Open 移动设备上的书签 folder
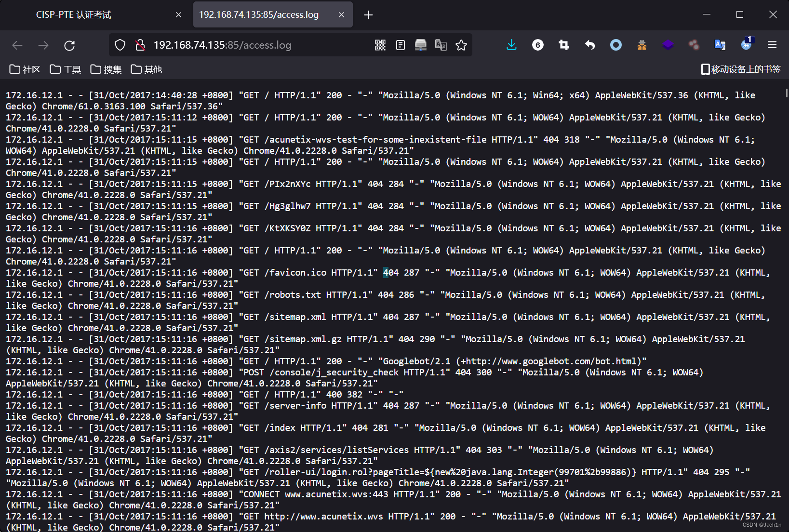This screenshot has height=532, width=789. tap(741, 69)
